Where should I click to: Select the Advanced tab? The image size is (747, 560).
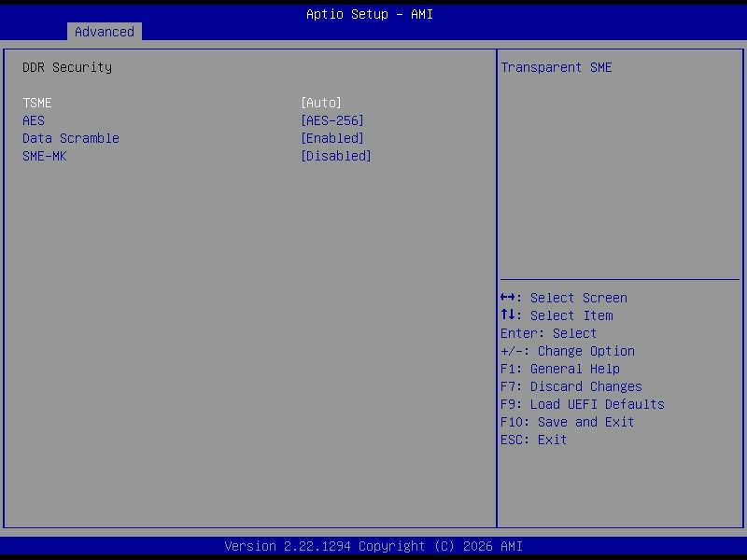point(105,32)
